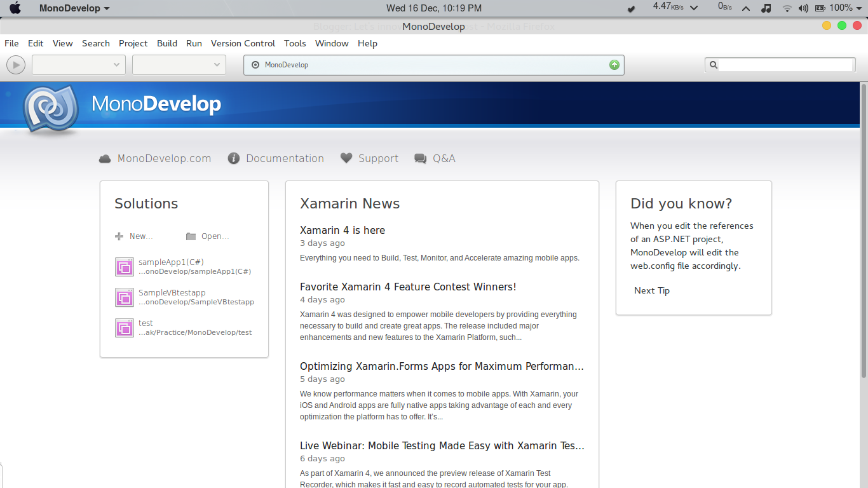The width and height of the screenshot is (868, 488).
Task: Open 'Favorite Xamarin 4 Feature Contest Winners!' article
Action: (x=408, y=287)
